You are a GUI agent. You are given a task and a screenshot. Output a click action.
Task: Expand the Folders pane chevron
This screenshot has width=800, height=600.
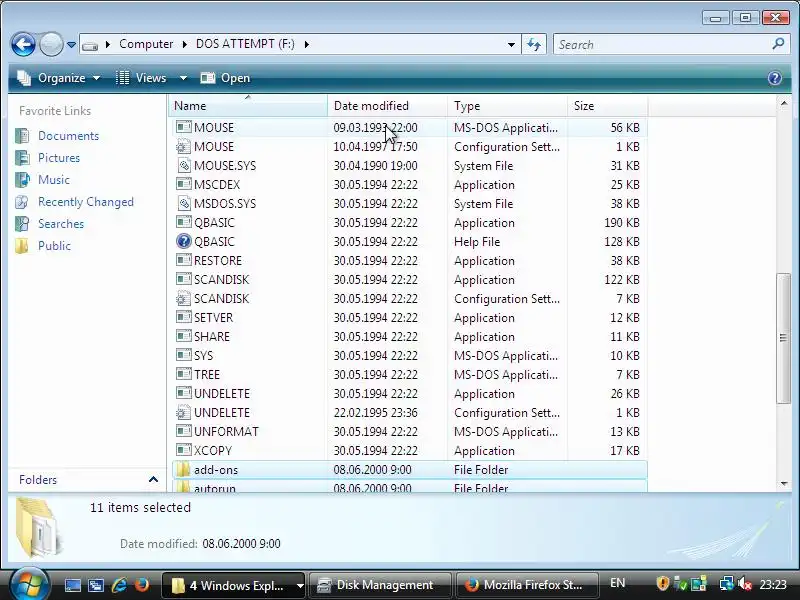pos(153,480)
